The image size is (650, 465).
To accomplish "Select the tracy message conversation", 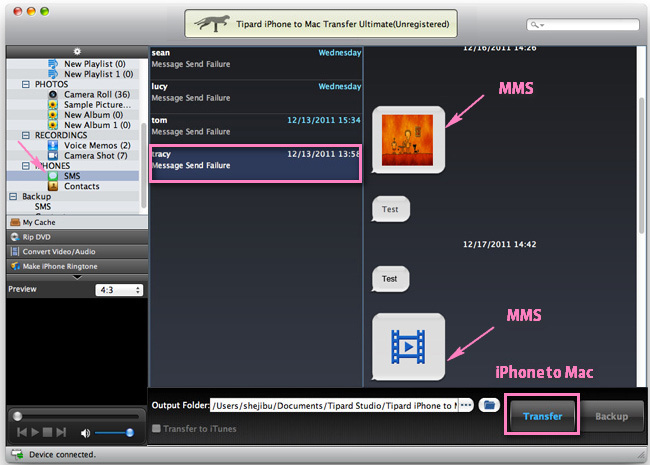I will click(256, 163).
